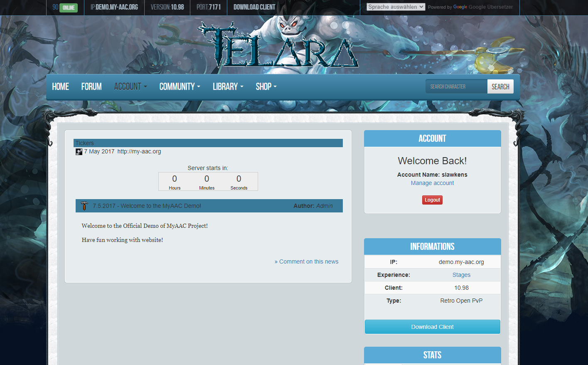The height and width of the screenshot is (365, 588).
Task: Click Comment on this news link
Action: (307, 261)
